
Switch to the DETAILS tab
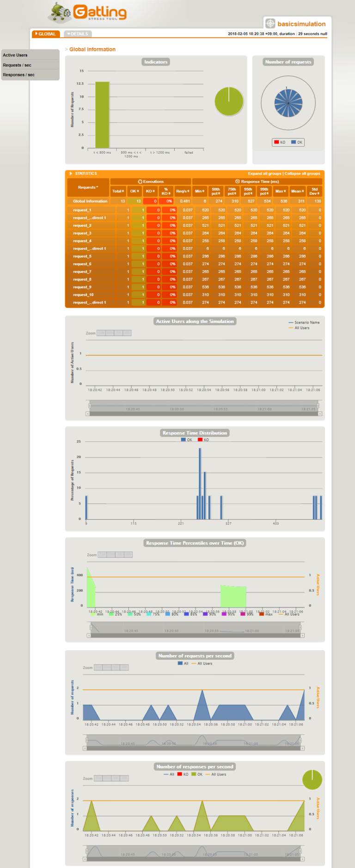(78, 34)
